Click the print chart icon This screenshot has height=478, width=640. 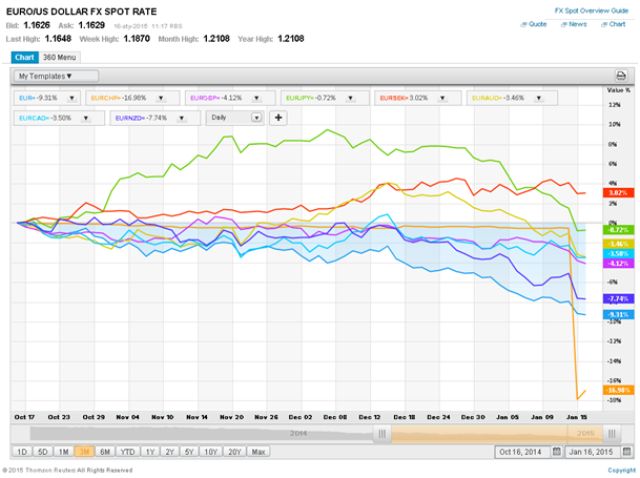[x=620, y=76]
